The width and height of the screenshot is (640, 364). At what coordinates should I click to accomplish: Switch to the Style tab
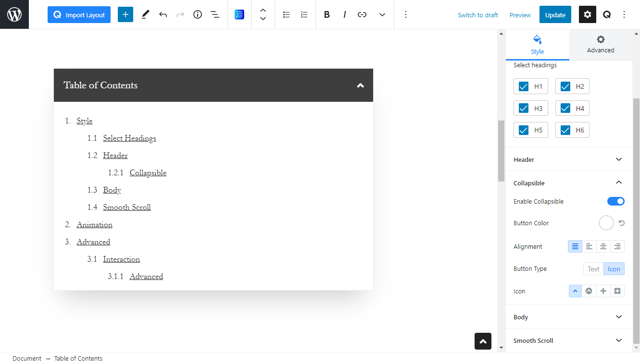point(538,45)
